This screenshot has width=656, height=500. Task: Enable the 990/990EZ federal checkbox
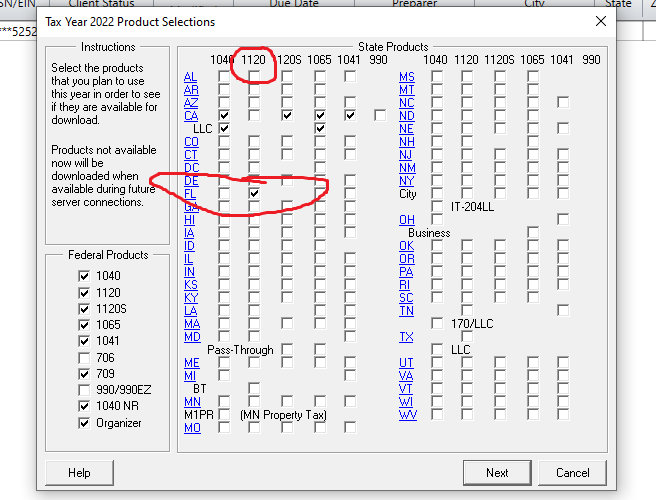pos(84,390)
